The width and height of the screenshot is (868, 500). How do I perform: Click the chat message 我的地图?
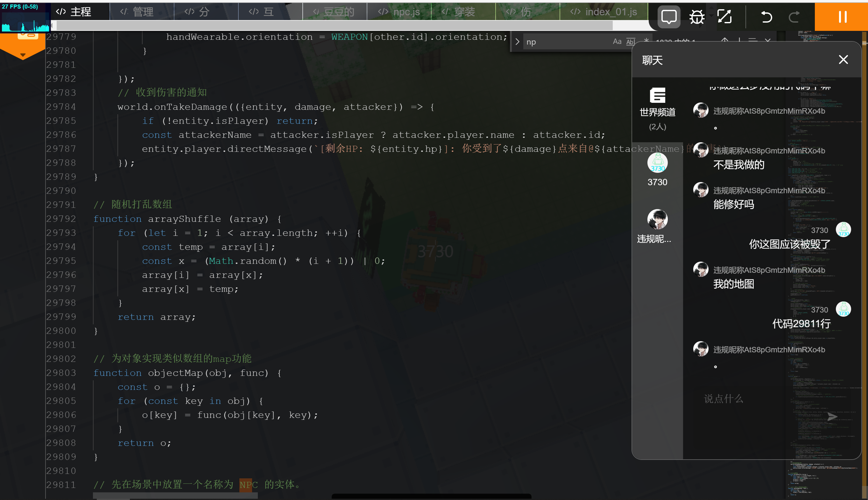coord(733,284)
